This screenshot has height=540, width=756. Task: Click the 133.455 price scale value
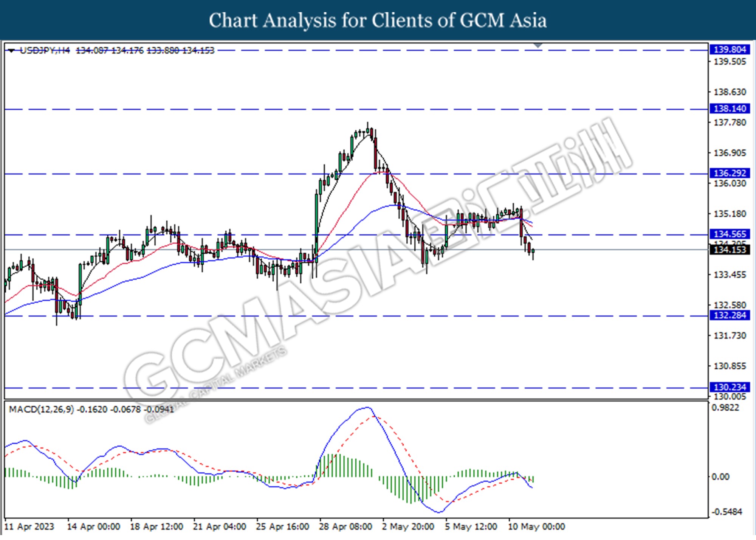click(730, 275)
